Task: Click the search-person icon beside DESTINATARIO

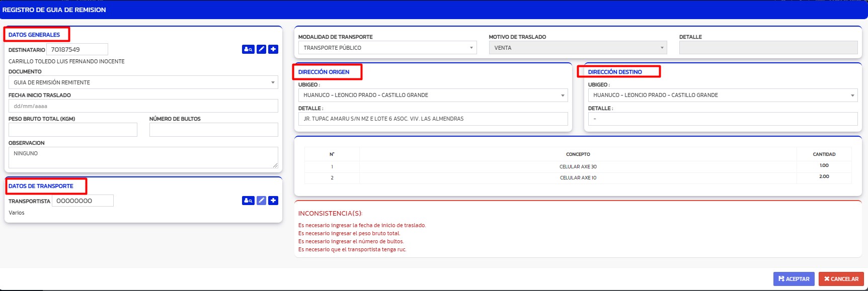Action: coord(248,49)
